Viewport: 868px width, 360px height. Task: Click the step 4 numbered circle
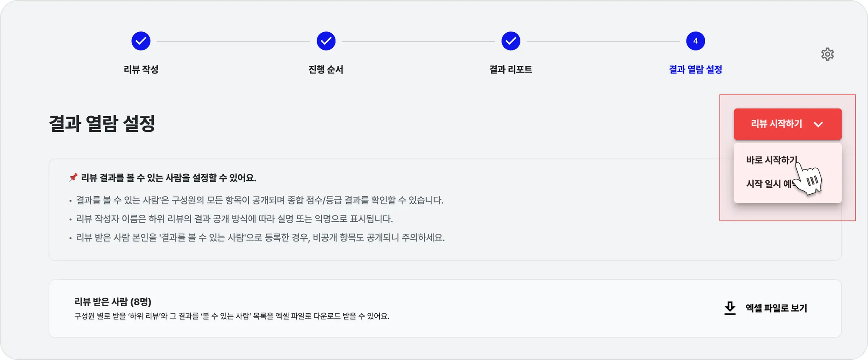[x=696, y=41]
